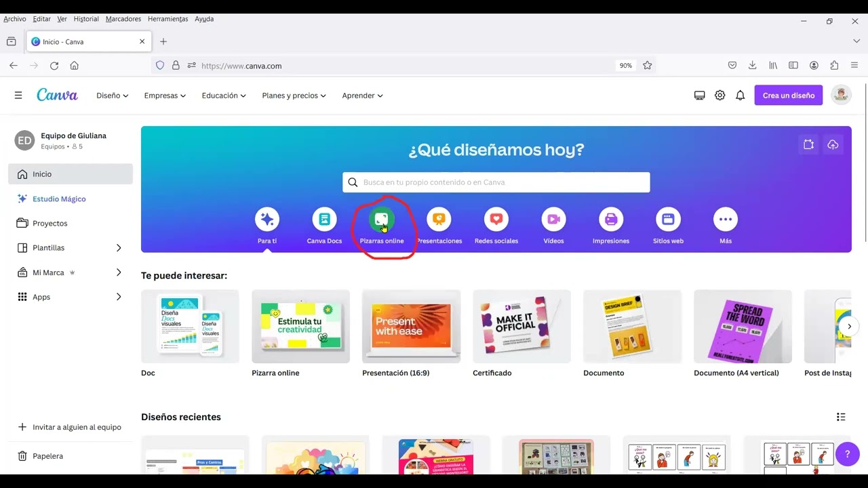Expand the Planes y precios dropdown

pos(294,96)
